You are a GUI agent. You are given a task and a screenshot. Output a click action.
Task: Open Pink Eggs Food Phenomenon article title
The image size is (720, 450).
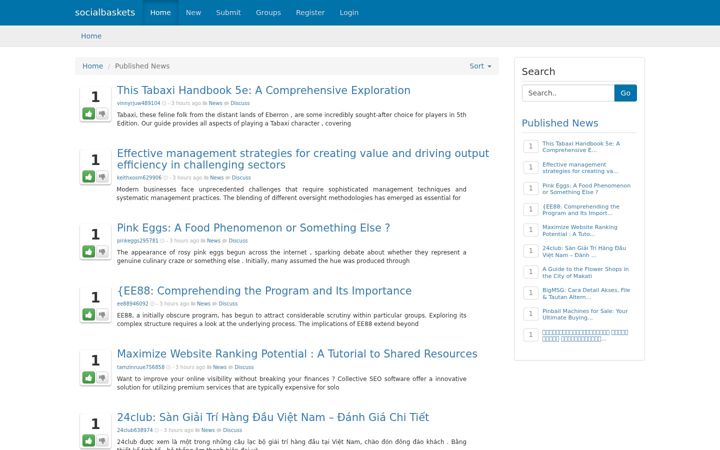[x=253, y=228]
